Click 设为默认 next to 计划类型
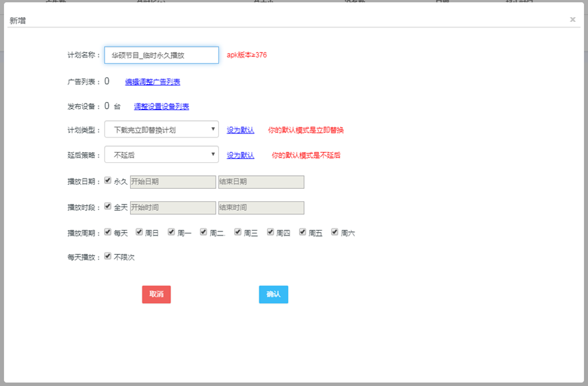The image size is (588, 386). 240,130
